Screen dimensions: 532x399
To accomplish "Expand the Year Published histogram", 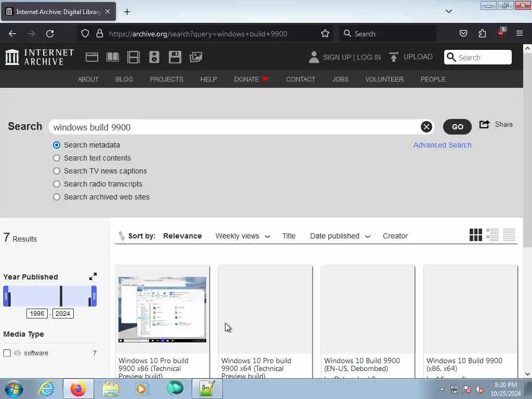I will tap(92, 276).
